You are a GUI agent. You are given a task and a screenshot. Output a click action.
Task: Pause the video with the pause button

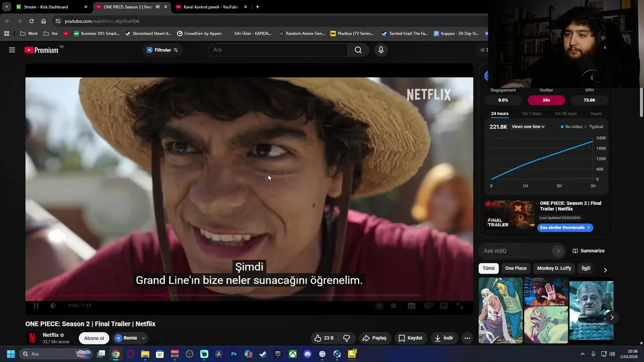pyautogui.click(x=36, y=306)
